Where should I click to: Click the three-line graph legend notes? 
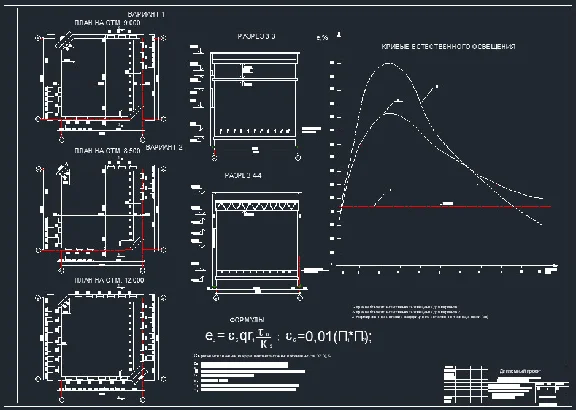point(420,312)
